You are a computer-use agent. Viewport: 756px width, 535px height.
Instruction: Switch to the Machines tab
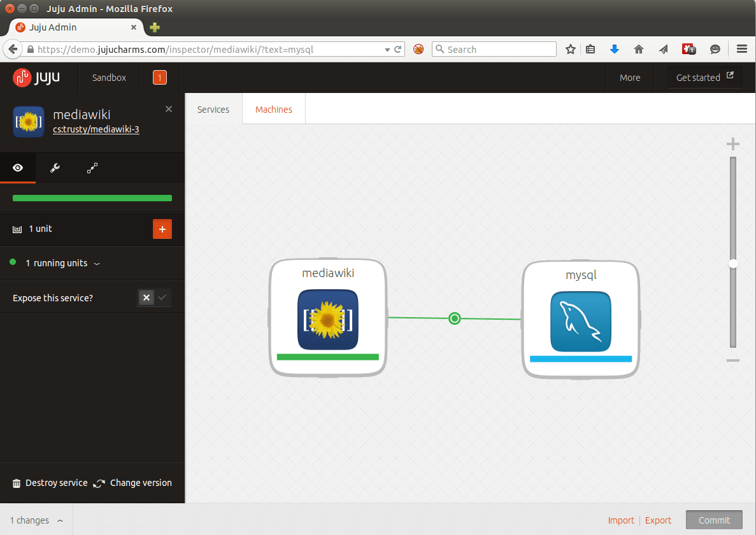pyautogui.click(x=274, y=110)
